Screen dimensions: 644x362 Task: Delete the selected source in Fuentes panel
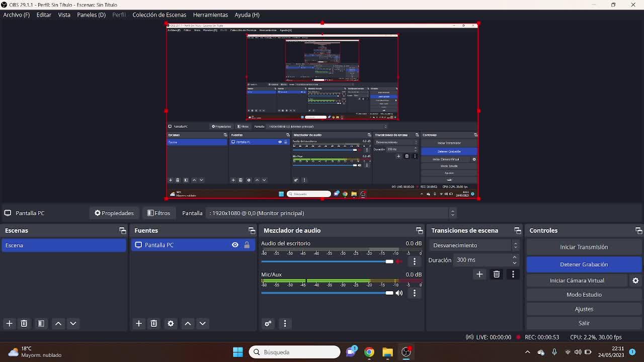click(154, 323)
